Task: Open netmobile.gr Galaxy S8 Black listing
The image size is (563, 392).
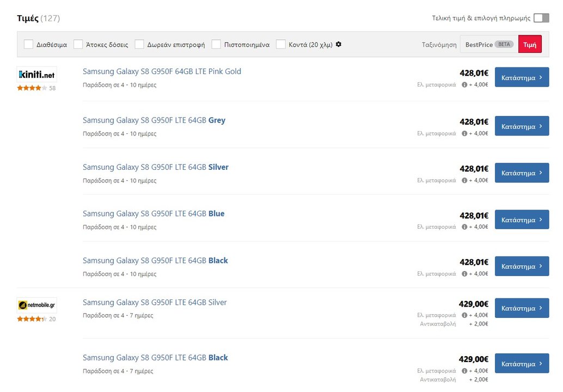Action: click(x=155, y=358)
